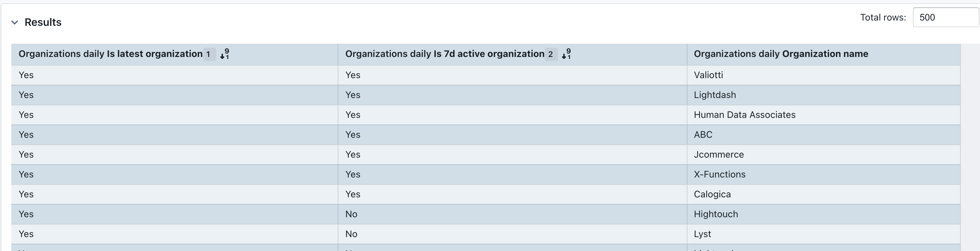Collapse the Results section chevron
Viewport: 980px width, 251px height.
[14, 23]
